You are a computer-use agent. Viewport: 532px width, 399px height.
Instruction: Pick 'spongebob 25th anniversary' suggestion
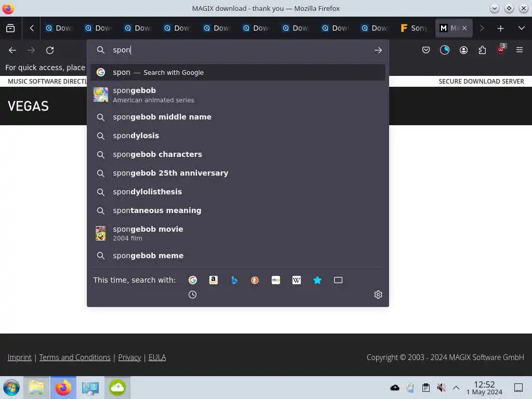pyautogui.click(x=238, y=173)
